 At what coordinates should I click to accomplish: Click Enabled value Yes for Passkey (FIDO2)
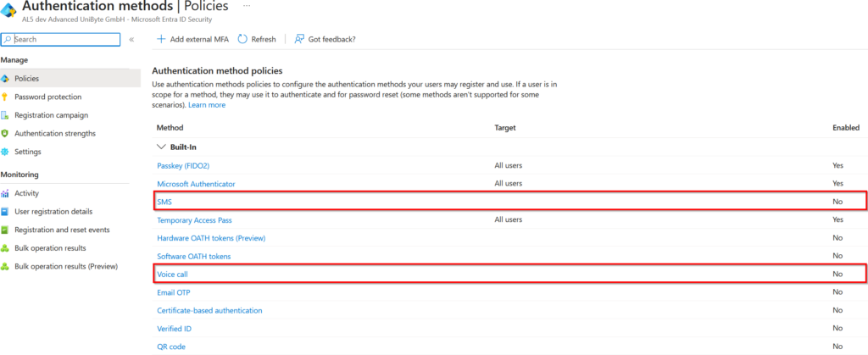click(838, 165)
